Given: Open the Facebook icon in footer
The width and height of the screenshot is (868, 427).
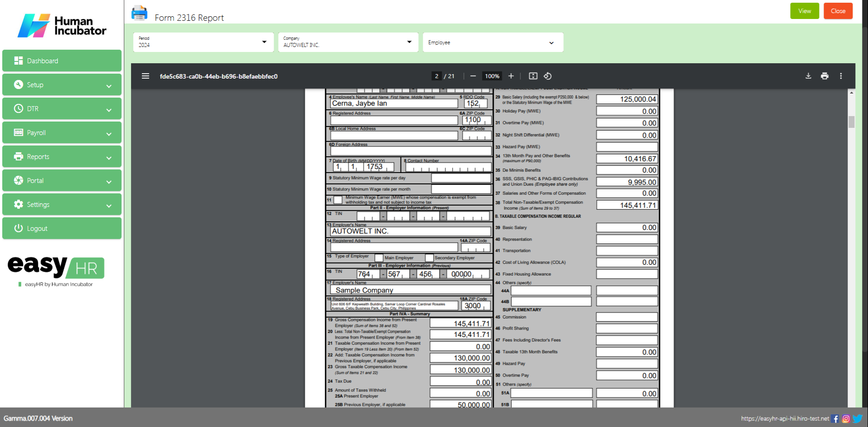Looking at the screenshot, I should tap(835, 419).
